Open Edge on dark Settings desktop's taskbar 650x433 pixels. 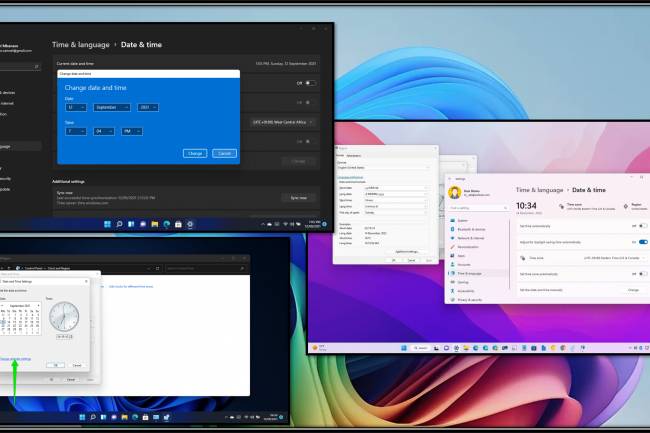(x=167, y=224)
